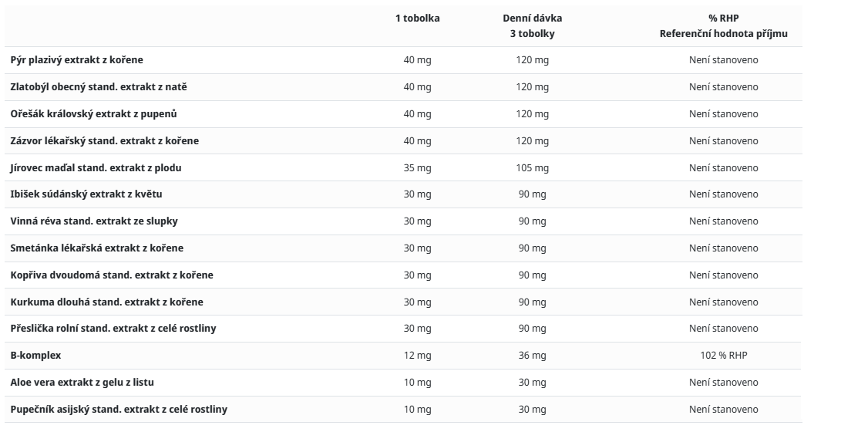The width and height of the screenshot is (868, 432).
Task: Click 'Aloe vera extrakt z gelu z listu'
Action: point(82,383)
